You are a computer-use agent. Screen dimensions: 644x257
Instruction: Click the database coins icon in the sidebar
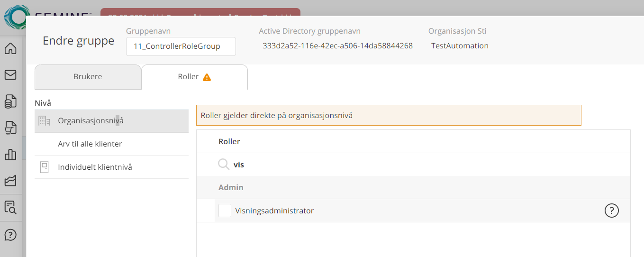10,101
